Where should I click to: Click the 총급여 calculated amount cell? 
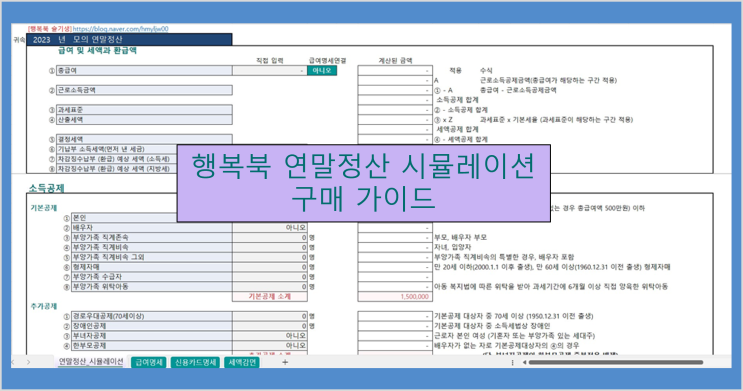[395, 71]
